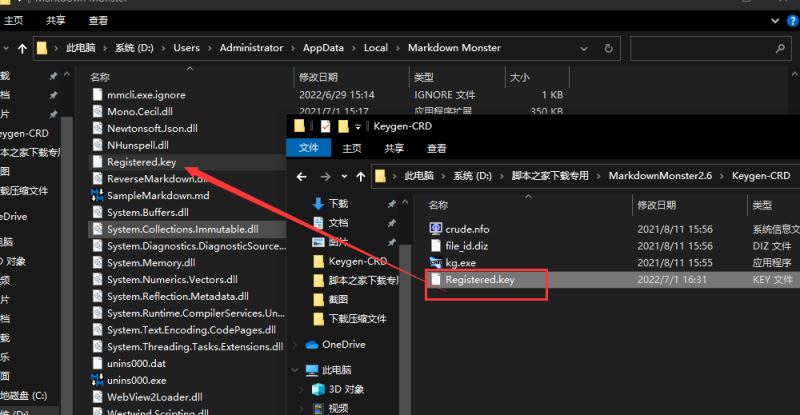Open 截图 folder in sidebar
The height and width of the screenshot is (415, 800).
[x=338, y=300]
